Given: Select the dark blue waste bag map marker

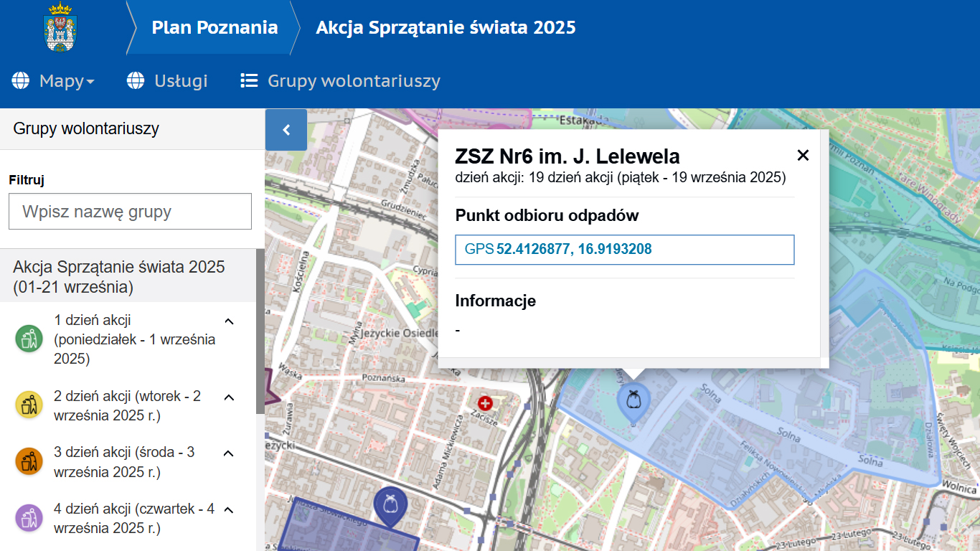Looking at the screenshot, I should pyautogui.click(x=390, y=504).
